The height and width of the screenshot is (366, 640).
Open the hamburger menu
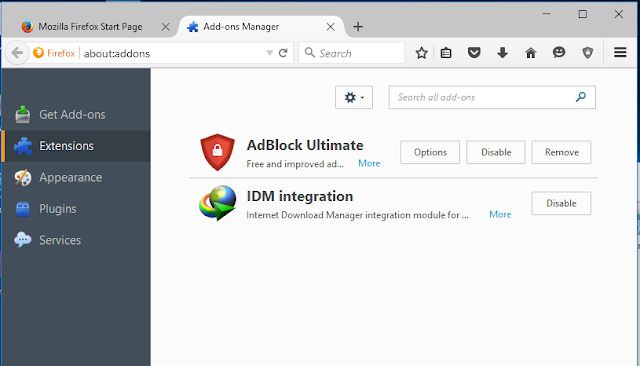[x=620, y=52]
